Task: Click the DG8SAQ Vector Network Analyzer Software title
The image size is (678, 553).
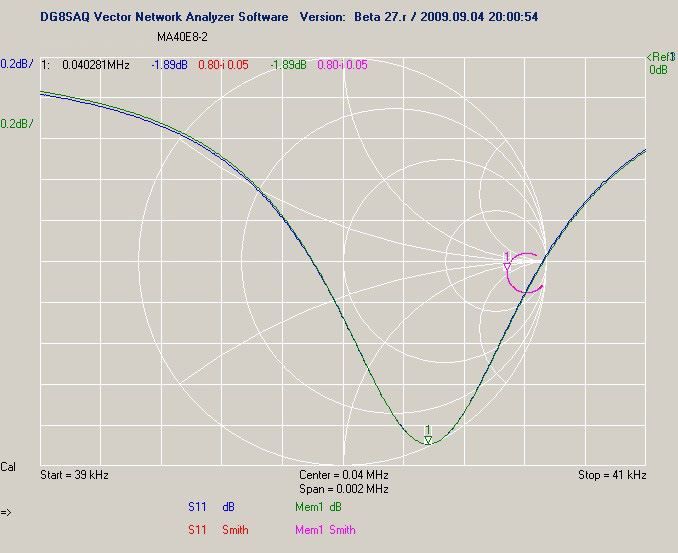Action: click(x=164, y=17)
